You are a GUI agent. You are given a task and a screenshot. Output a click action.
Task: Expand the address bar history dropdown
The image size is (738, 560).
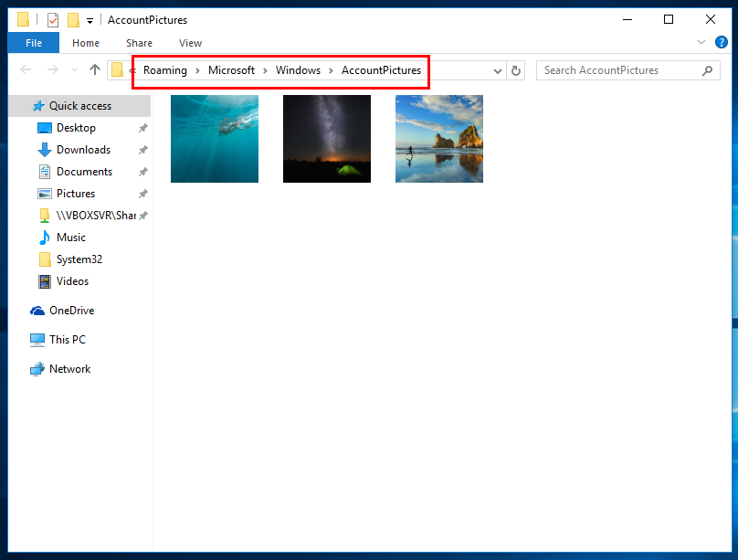click(497, 71)
